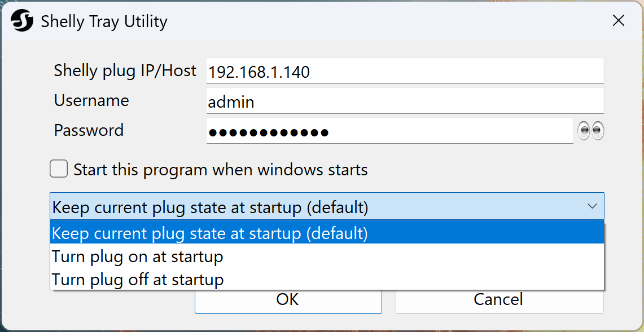Click inside the Password field
Screen dimensions: 644x332
pyautogui.click(x=389, y=130)
